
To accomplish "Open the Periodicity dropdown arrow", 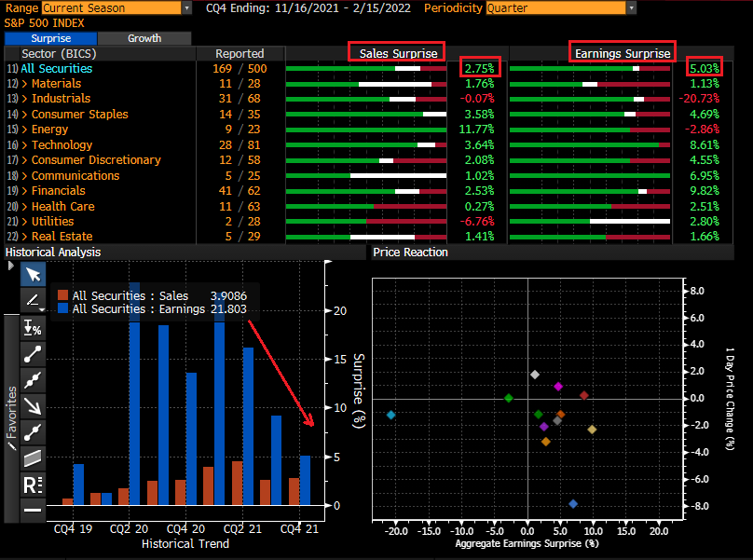I will click(x=632, y=7).
